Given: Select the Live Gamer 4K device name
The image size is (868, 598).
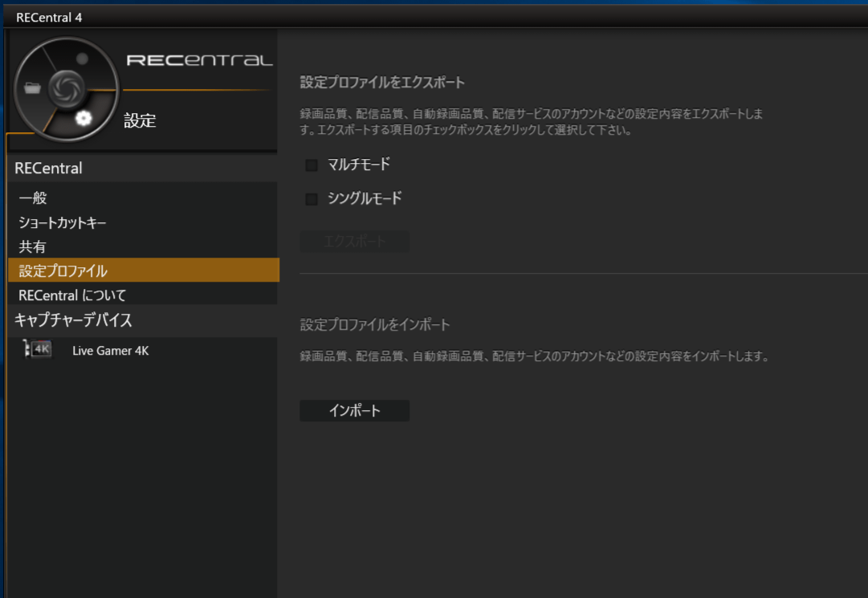Looking at the screenshot, I should pyautogui.click(x=110, y=351).
